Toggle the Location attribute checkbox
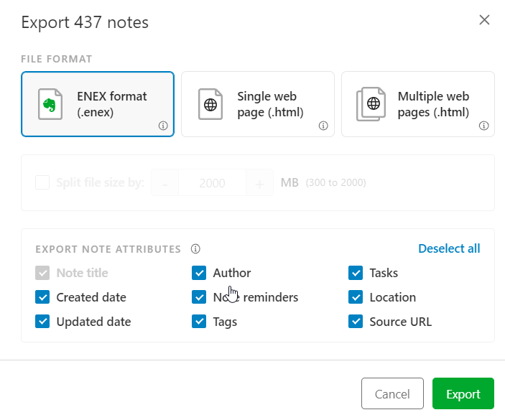This screenshot has width=505, height=420. pos(356,297)
